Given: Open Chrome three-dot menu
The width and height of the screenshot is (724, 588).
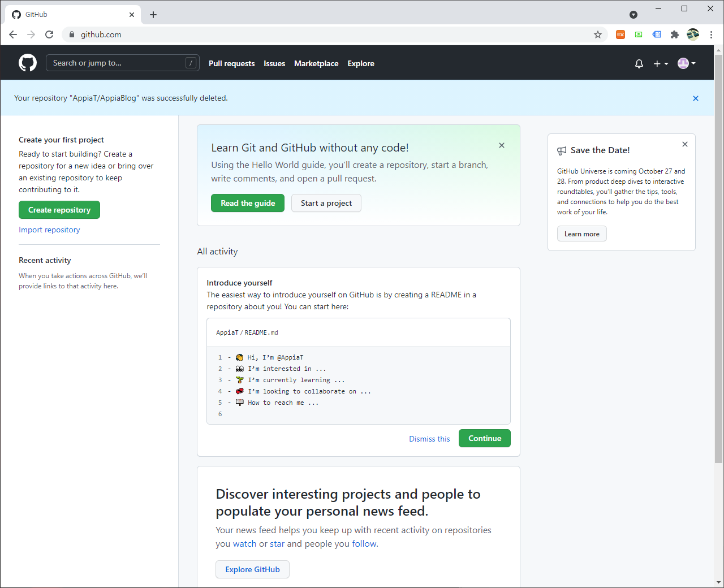Looking at the screenshot, I should pos(712,34).
